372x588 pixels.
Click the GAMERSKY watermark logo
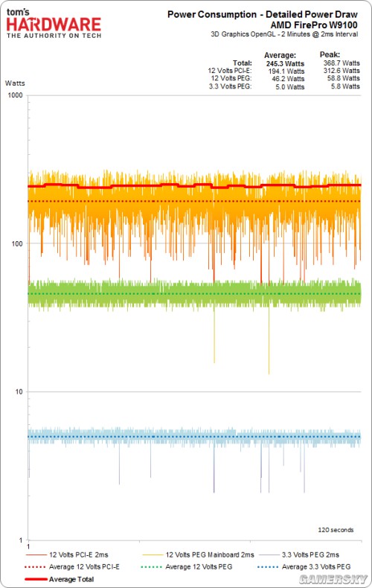point(333,578)
